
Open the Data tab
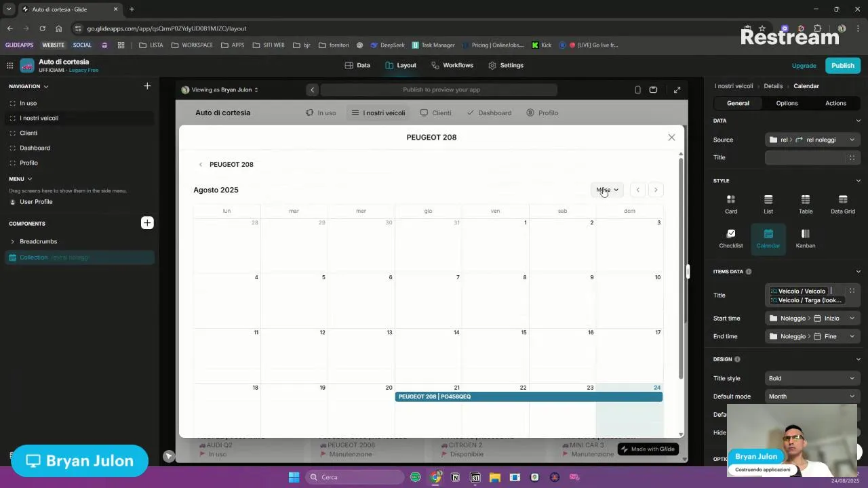[357, 65]
